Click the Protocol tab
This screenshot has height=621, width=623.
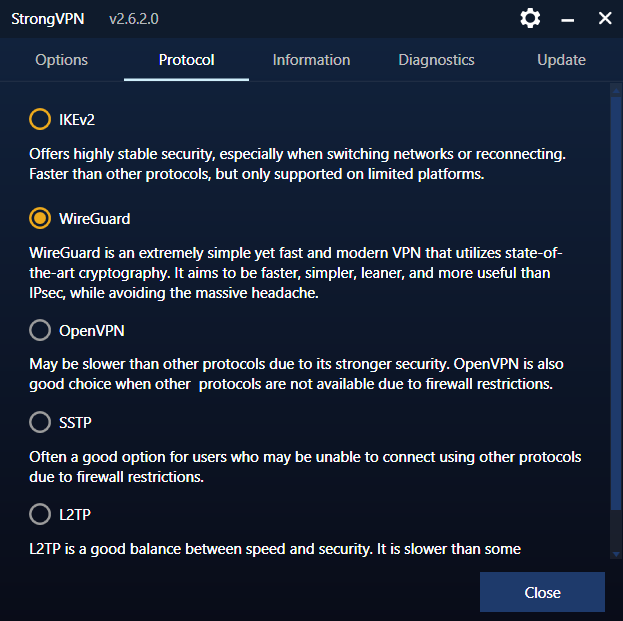tap(186, 60)
